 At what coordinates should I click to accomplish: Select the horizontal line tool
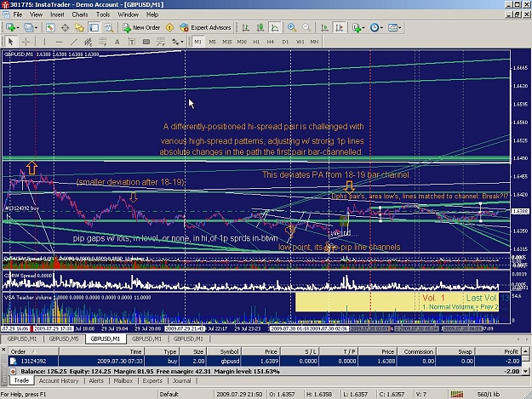(x=59, y=42)
